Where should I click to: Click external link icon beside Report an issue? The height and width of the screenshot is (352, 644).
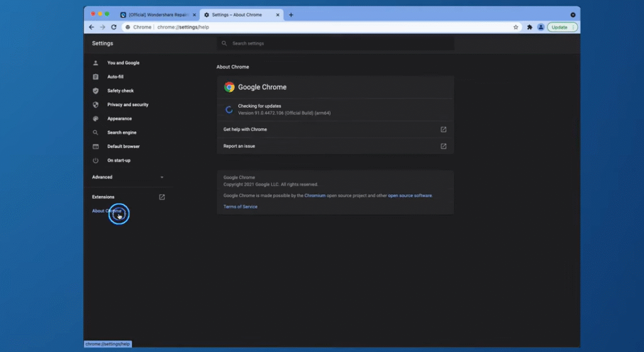443,146
